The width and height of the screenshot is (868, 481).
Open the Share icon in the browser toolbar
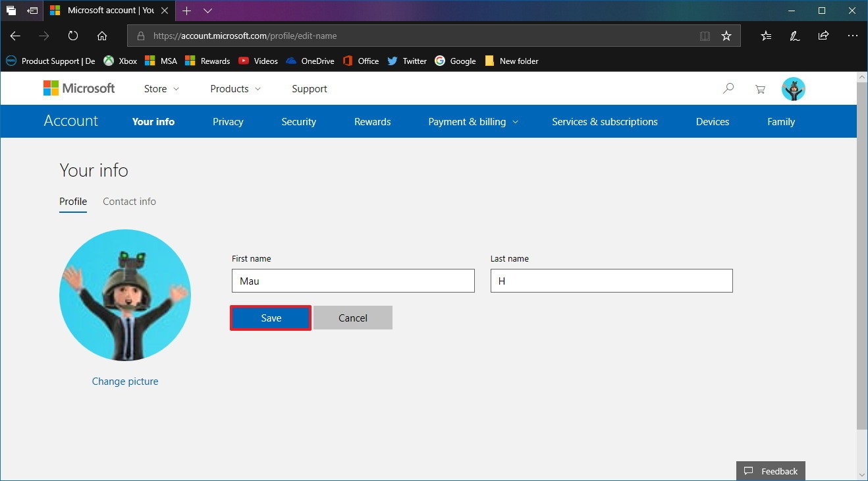(x=823, y=36)
